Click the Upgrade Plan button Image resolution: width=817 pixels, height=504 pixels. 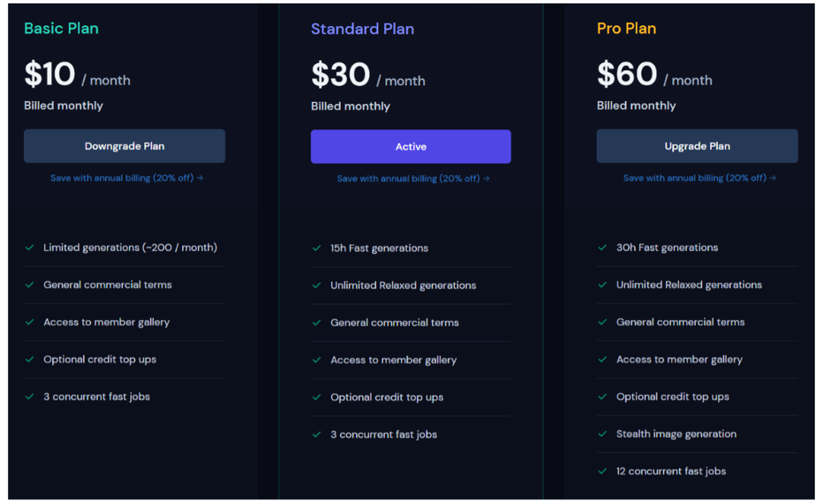[x=696, y=146]
